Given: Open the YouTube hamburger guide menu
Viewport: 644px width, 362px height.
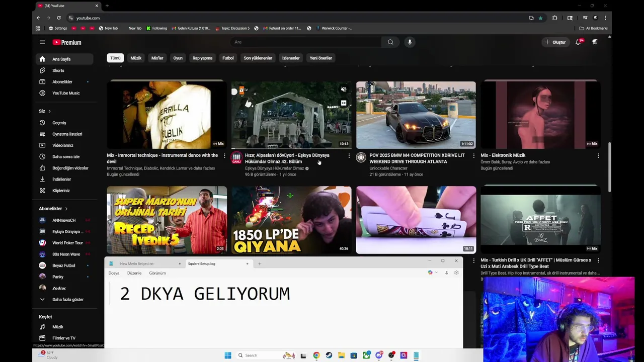Looking at the screenshot, I should pos(42,42).
